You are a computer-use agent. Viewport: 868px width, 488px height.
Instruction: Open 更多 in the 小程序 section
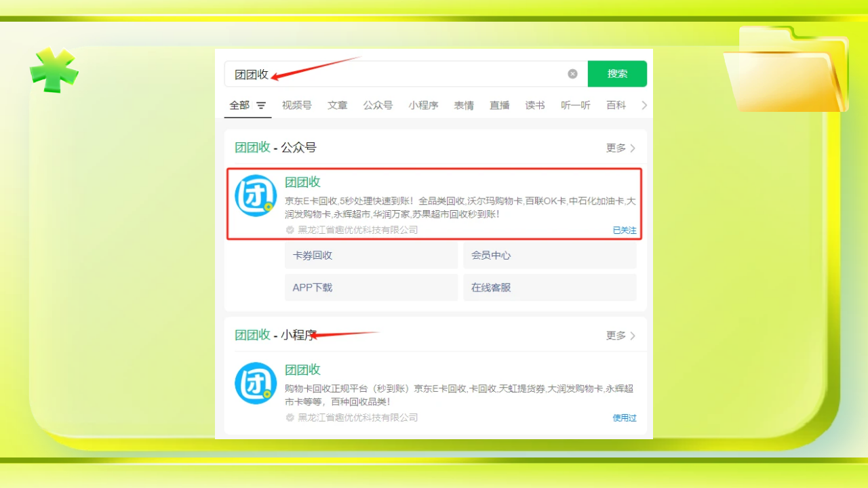(x=620, y=335)
